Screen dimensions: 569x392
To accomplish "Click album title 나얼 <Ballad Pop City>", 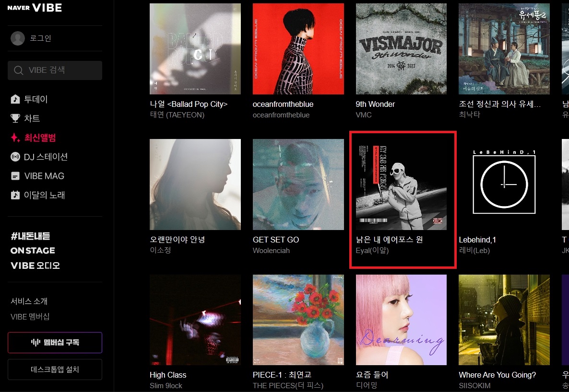I will point(189,104).
